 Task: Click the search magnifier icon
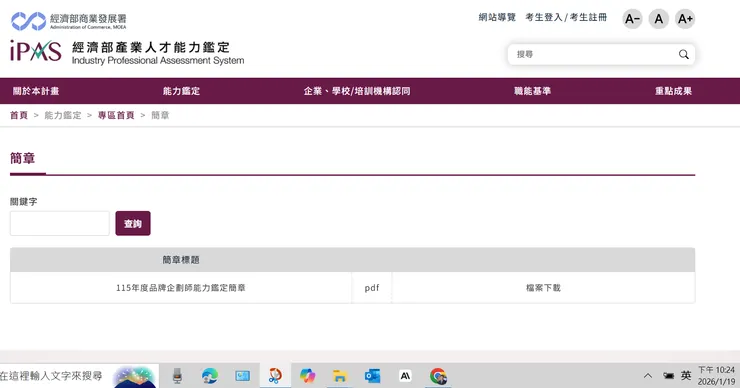683,54
